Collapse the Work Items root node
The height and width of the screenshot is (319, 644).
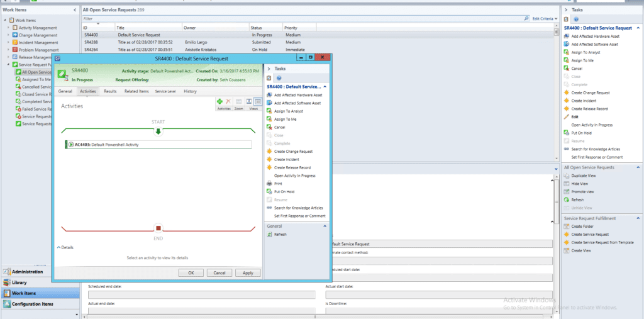[x=5, y=20]
